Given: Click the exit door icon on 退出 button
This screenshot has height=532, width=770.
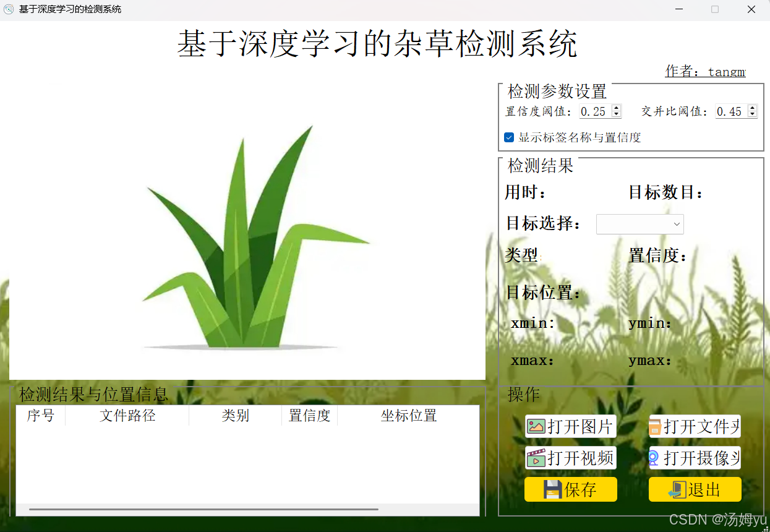Looking at the screenshot, I should [x=677, y=489].
